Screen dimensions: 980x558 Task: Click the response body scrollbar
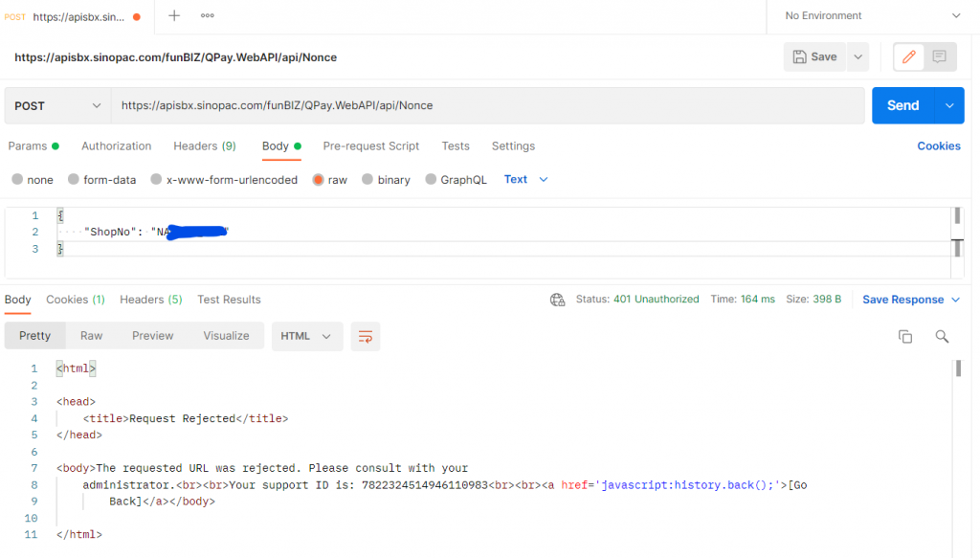958,368
